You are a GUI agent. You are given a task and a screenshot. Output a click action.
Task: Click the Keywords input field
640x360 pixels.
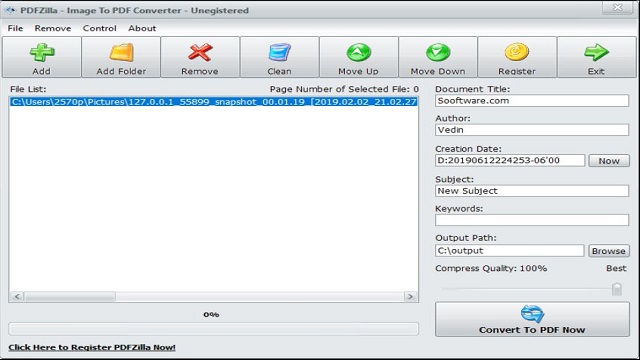532,220
